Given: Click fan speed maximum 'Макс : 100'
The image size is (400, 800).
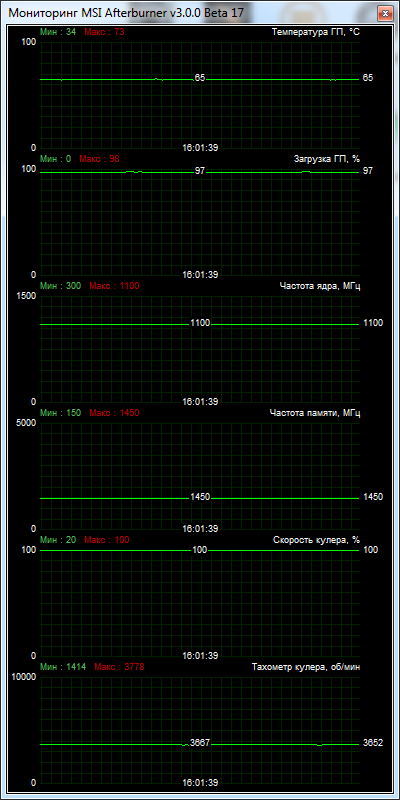Looking at the screenshot, I should click(x=107, y=540).
